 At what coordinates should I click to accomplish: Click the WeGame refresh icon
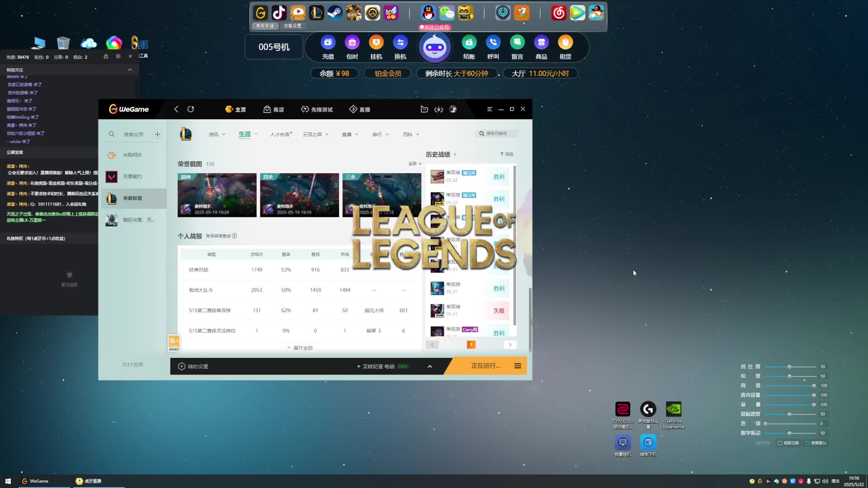[x=191, y=109]
